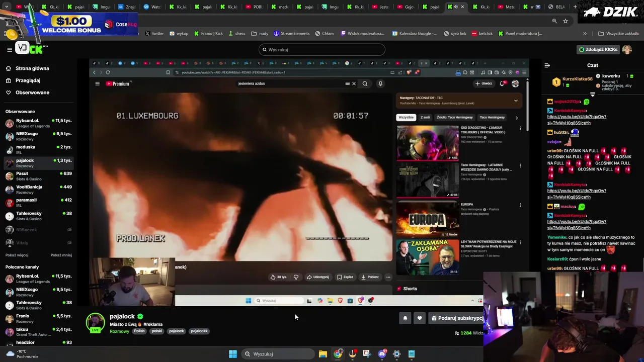644x362 pixels.
Task: Open File Explorer from Windows taskbar
Action: (323, 354)
